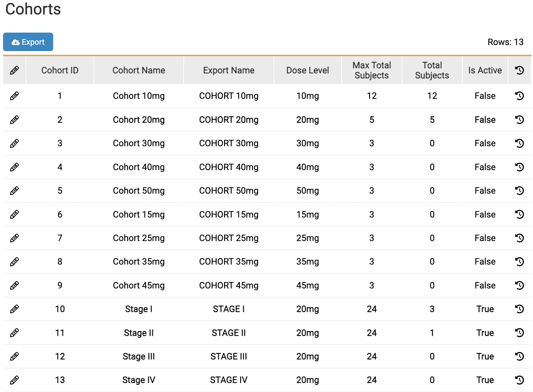Edit the Stage I cohort row
The width and height of the screenshot is (533, 392).
point(14,309)
